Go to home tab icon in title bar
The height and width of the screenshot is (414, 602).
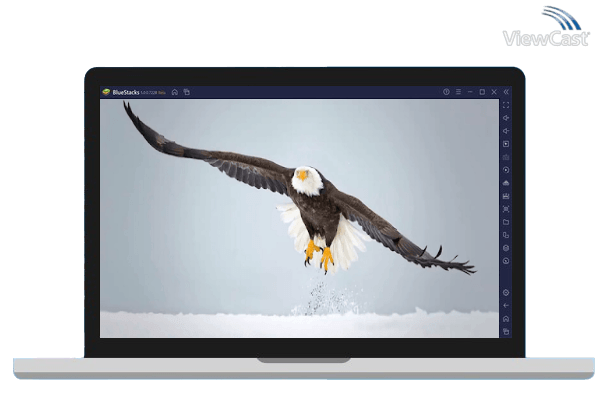pyautogui.click(x=175, y=92)
